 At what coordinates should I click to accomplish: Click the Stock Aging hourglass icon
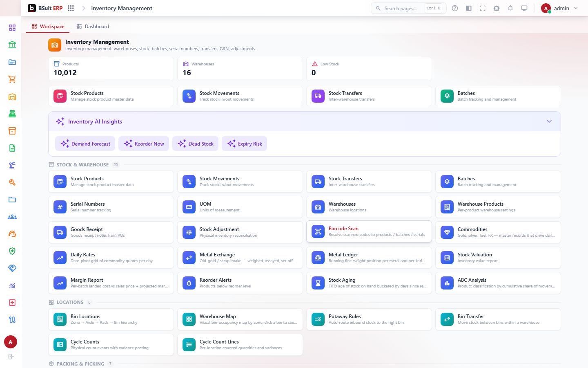point(318,283)
